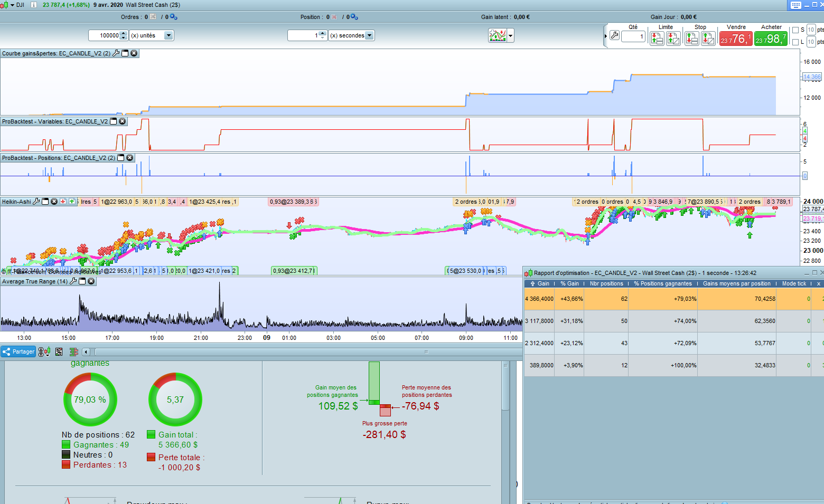Open trading panel wrench settings beside Qté
Viewport: 824px width, 504px height.
click(614, 35)
